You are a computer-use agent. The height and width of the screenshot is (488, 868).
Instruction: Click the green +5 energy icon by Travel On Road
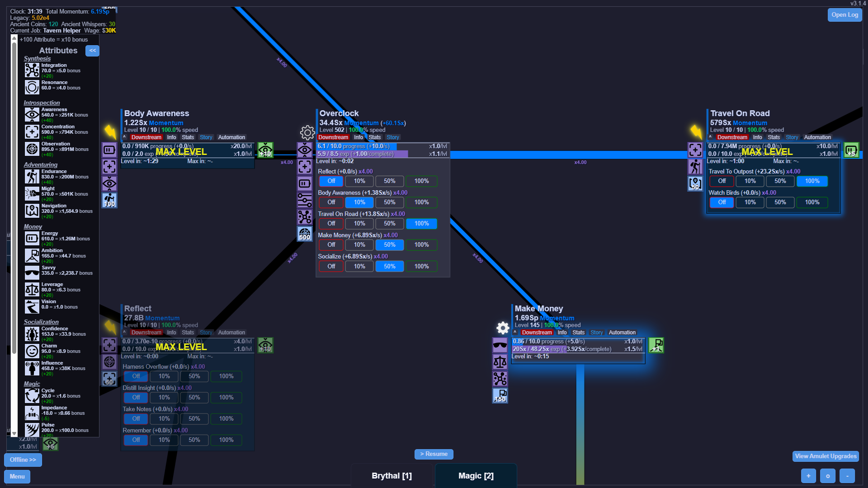851,150
